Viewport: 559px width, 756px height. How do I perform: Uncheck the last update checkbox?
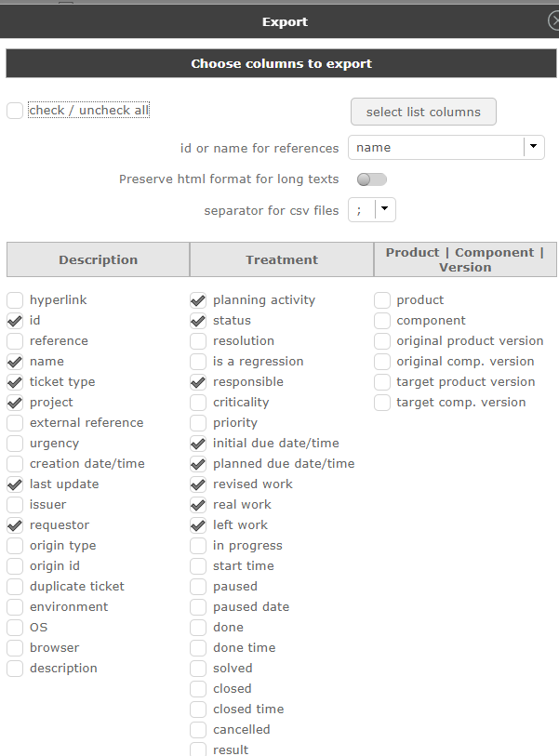15,484
